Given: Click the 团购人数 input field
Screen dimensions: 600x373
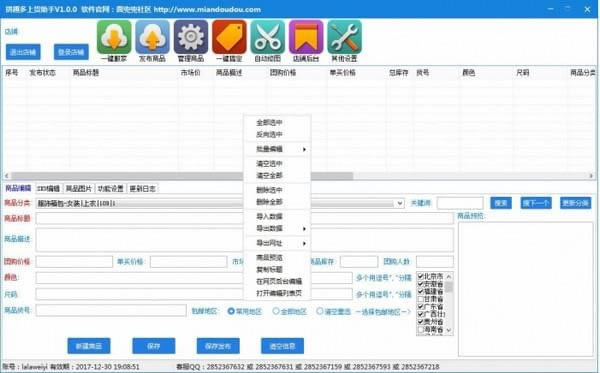Looking at the screenshot, I should coord(435,262).
